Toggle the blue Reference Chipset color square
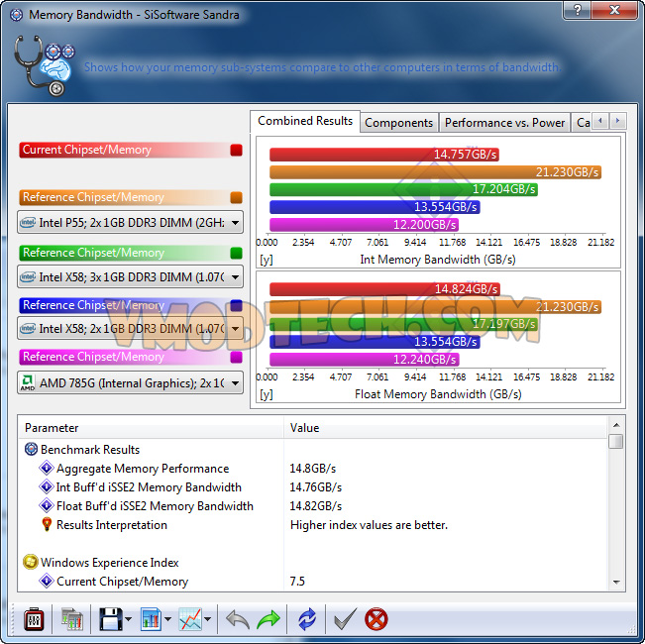This screenshot has width=645, height=644. [x=236, y=305]
